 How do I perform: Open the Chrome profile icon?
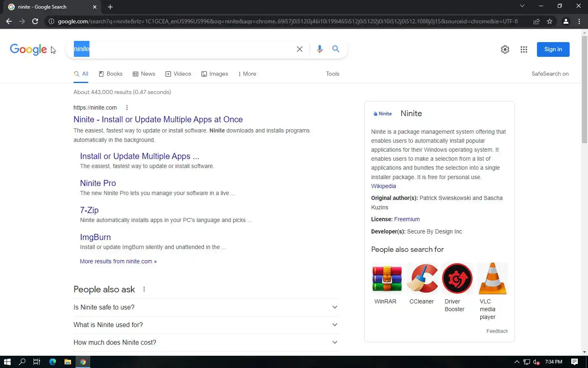point(566,21)
